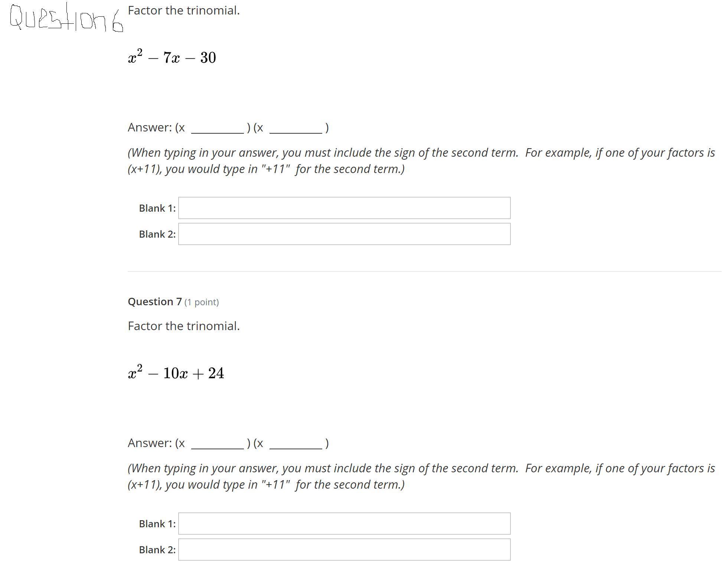The image size is (728, 567).
Task: Select the expression x² − 7x − 30
Action: pyautogui.click(x=172, y=57)
